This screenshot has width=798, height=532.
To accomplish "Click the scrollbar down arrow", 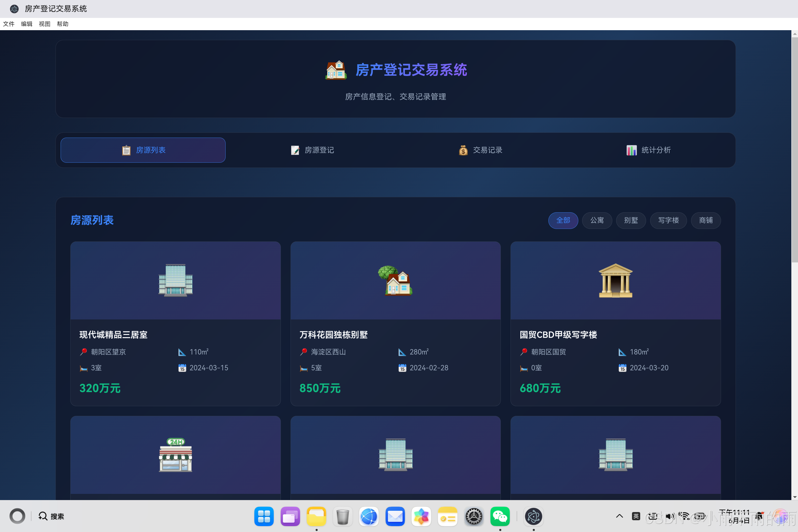I will tap(795, 497).
